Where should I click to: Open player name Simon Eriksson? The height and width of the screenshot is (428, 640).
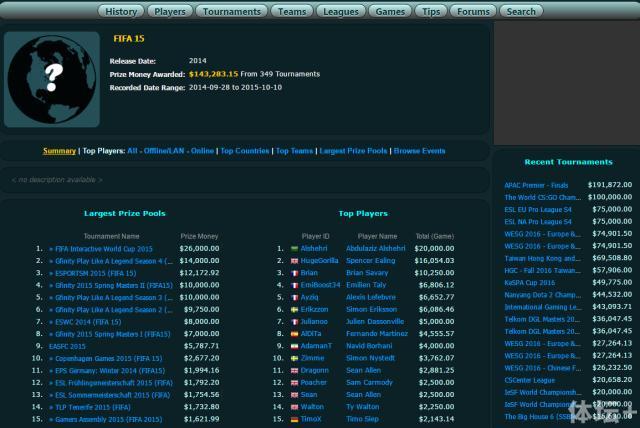tap(371, 310)
